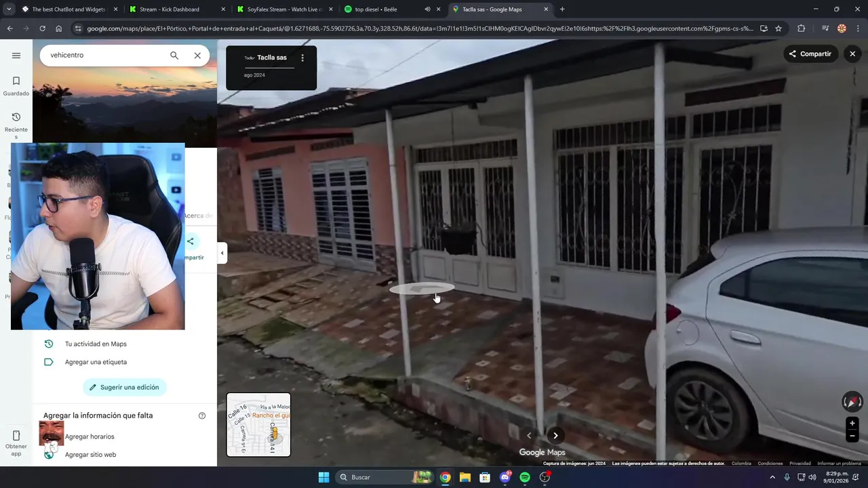Open the Privacidad footer link
Image resolution: width=868 pixels, height=488 pixels.
click(800, 464)
